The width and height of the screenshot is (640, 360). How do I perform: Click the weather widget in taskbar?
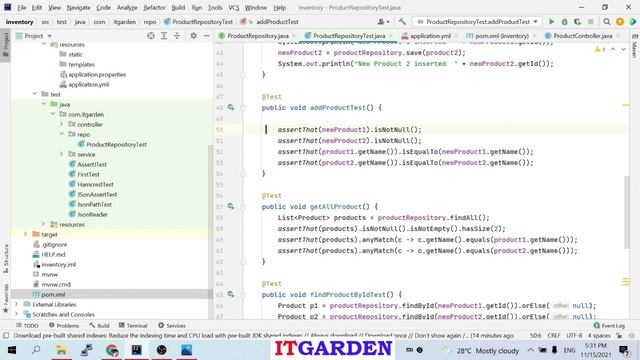click(480, 350)
